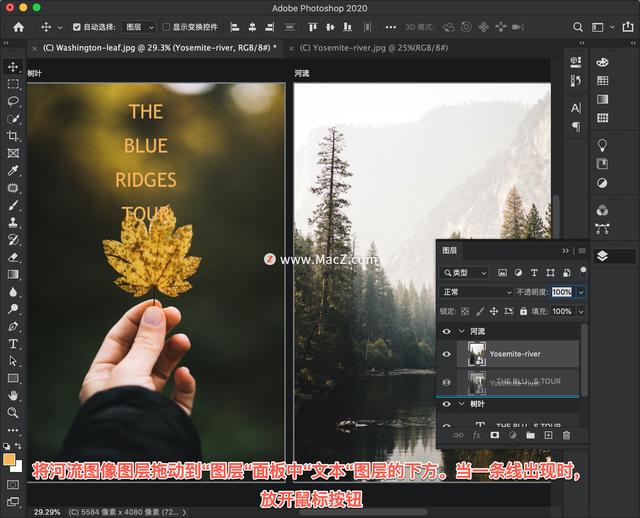Screen dimensions: 640x518
Task: Open the 正常 blend mode dropdown
Action: coord(476,292)
